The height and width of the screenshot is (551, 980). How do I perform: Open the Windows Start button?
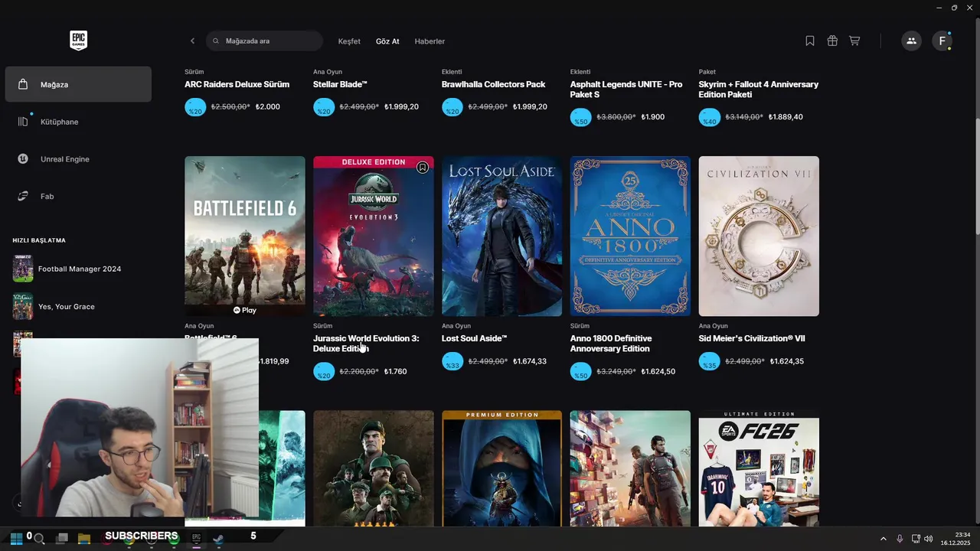15,539
